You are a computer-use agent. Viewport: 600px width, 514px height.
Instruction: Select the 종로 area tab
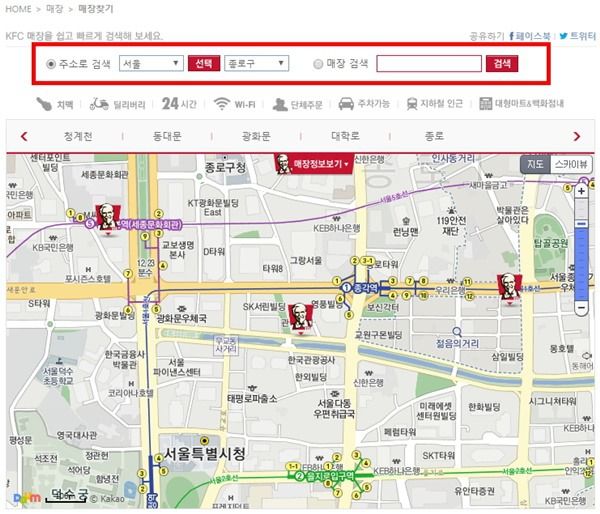(434, 136)
